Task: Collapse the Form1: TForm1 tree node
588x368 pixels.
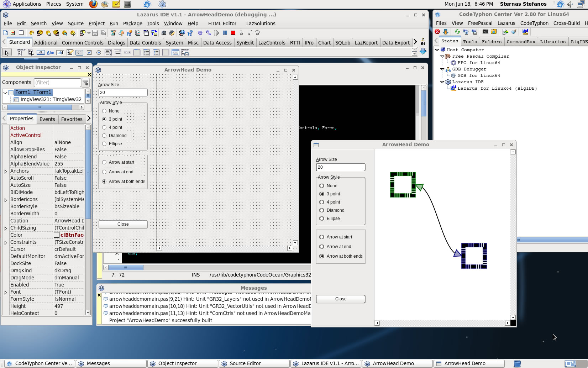Action: 5,93
